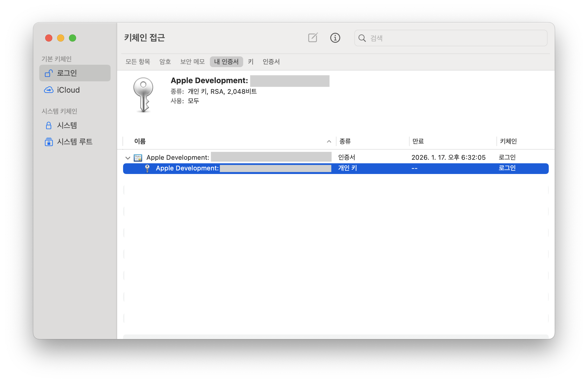Screen dimensions: 588x383
Task: Switch to the 암호 tab
Action: (x=165, y=62)
